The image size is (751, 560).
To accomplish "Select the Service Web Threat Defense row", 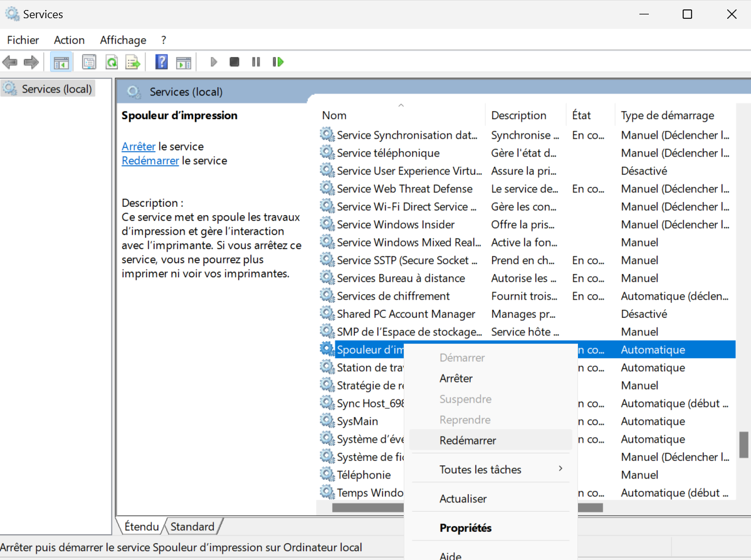I will click(527, 189).
